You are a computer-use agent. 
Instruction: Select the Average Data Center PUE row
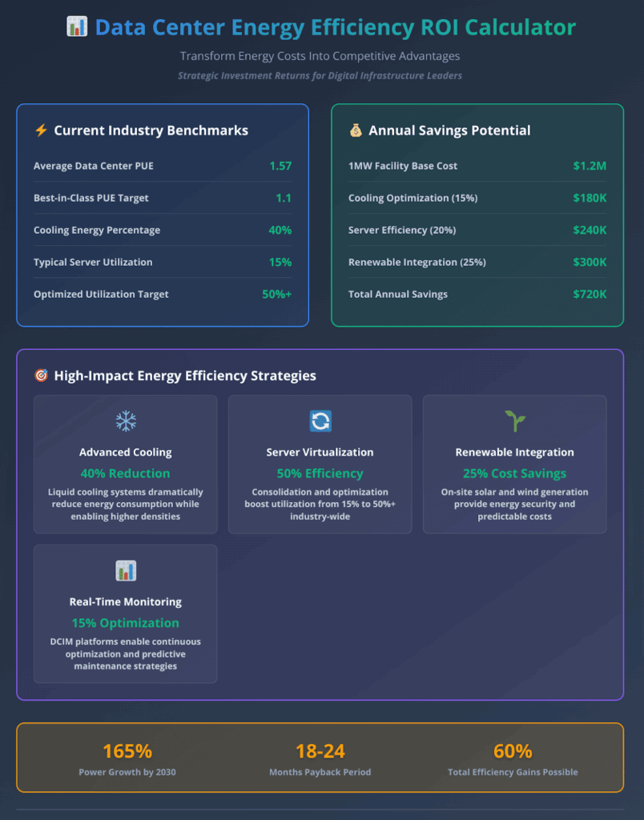162,166
